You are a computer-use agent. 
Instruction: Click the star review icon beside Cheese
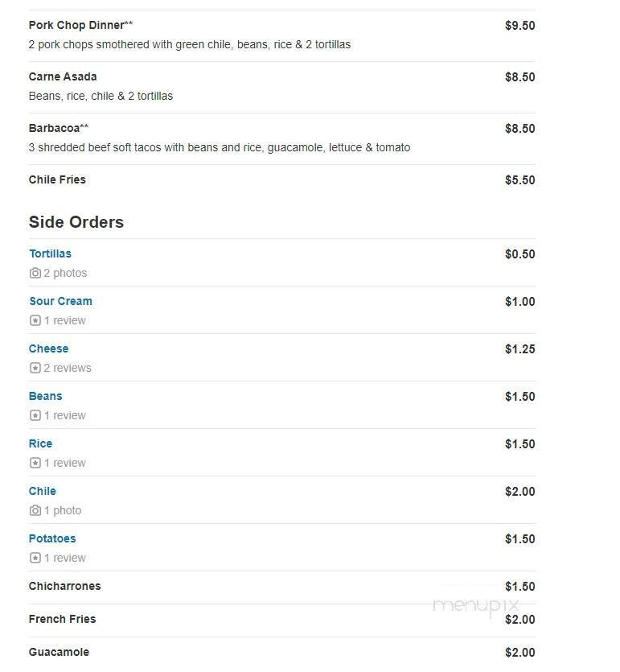pos(35,368)
